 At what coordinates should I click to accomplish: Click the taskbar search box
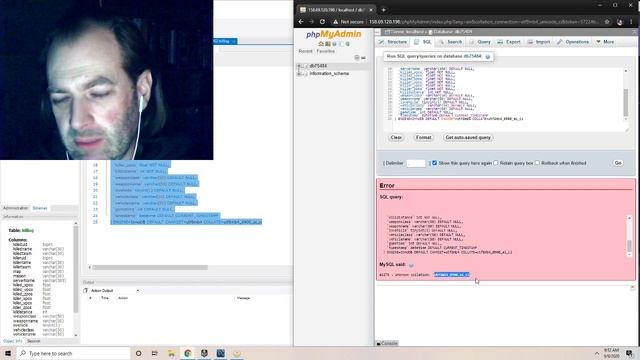73,353
